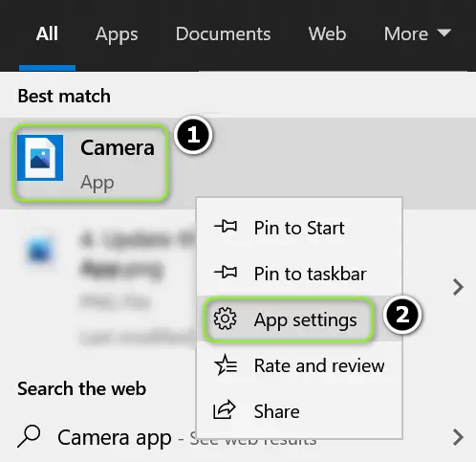Click the Camera app icon thumbnail
The image size is (476, 462).
tap(40, 158)
